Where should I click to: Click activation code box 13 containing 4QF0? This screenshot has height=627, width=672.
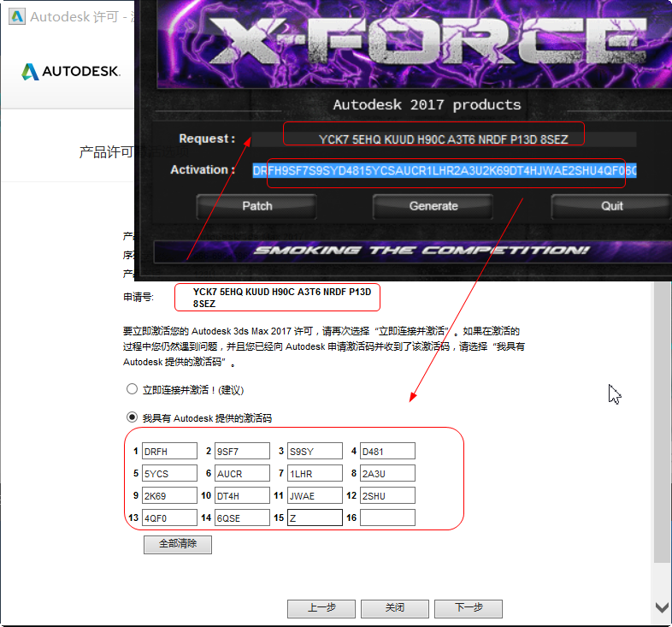pos(170,518)
